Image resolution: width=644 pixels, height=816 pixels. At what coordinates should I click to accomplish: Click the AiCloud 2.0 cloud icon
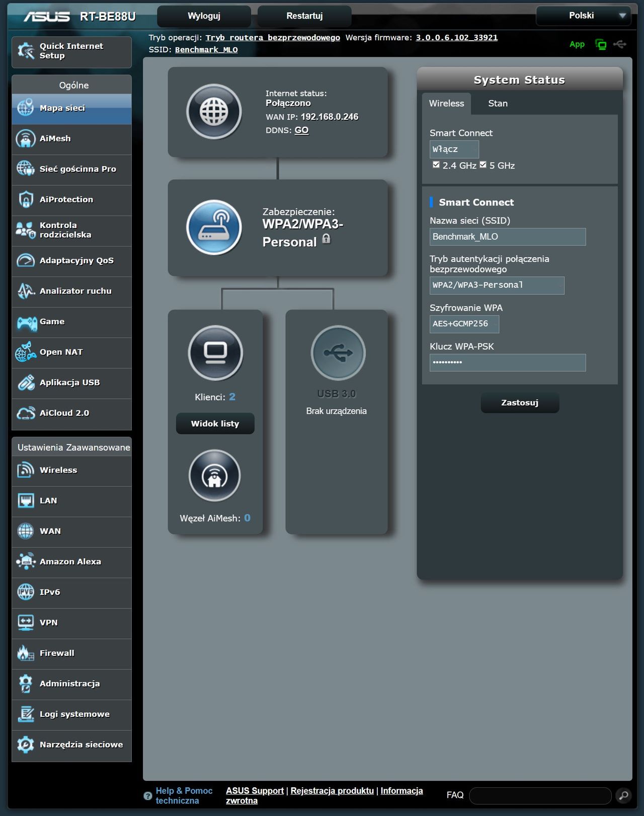(x=25, y=413)
